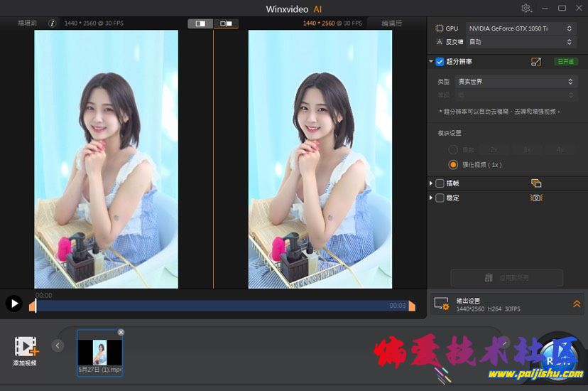Open the settings gear menu
Viewport: 588px width, 391px height.
[526, 8]
